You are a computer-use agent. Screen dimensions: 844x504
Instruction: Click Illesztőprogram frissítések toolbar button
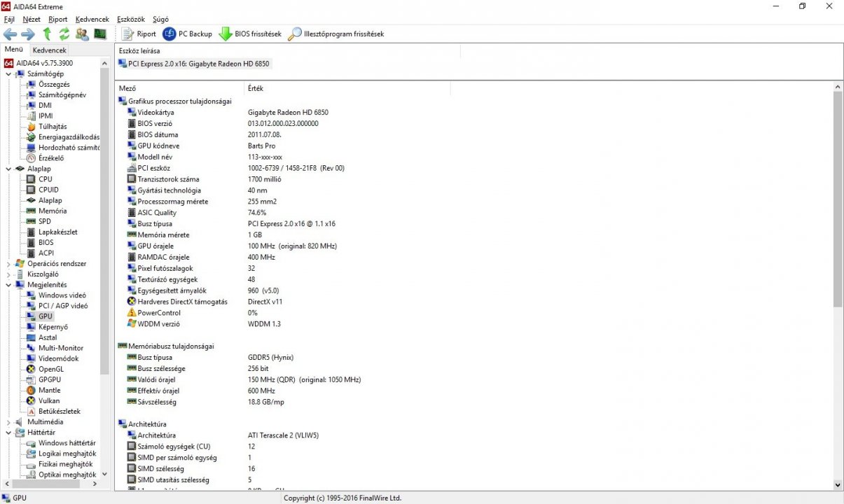[x=336, y=34]
